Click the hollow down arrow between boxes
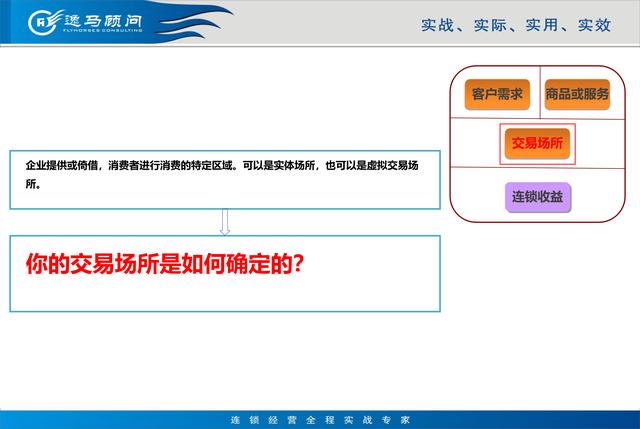 [225, 222]
